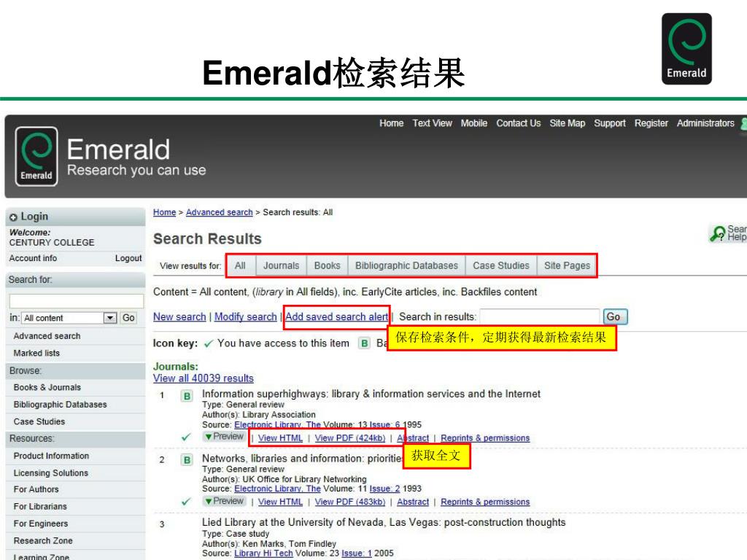This screenshot has height=560, width=747.
Task: Open Issue: 2 link for result 2
Action: (x=384, y=489)
